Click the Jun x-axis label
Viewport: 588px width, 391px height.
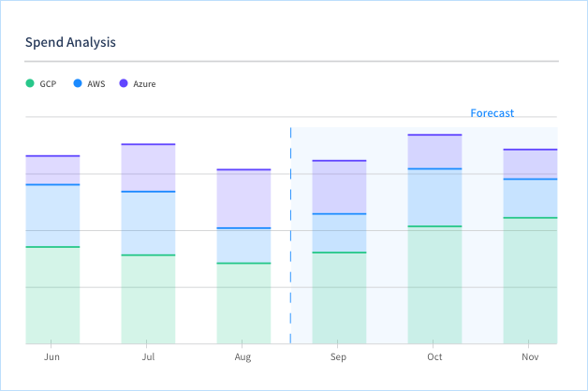click(x=52, y=357)
